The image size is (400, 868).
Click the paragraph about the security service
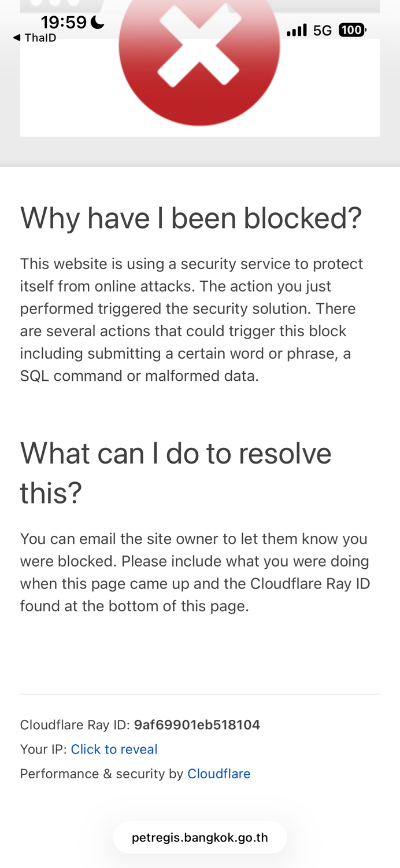coord(191,319)
